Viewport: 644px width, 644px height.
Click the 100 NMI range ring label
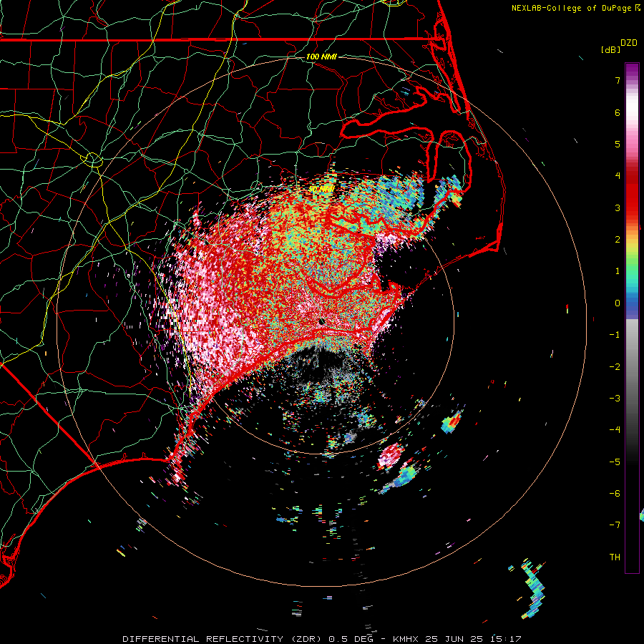pos(321,57)
